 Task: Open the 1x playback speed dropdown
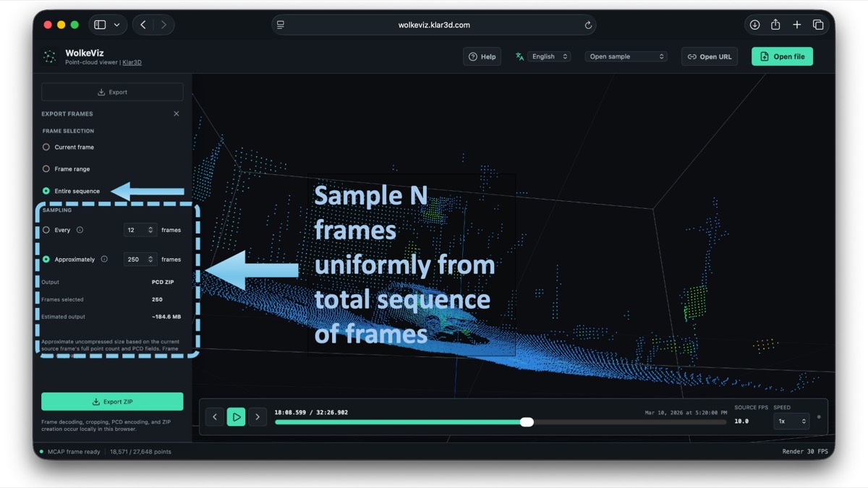click(791, 421)
